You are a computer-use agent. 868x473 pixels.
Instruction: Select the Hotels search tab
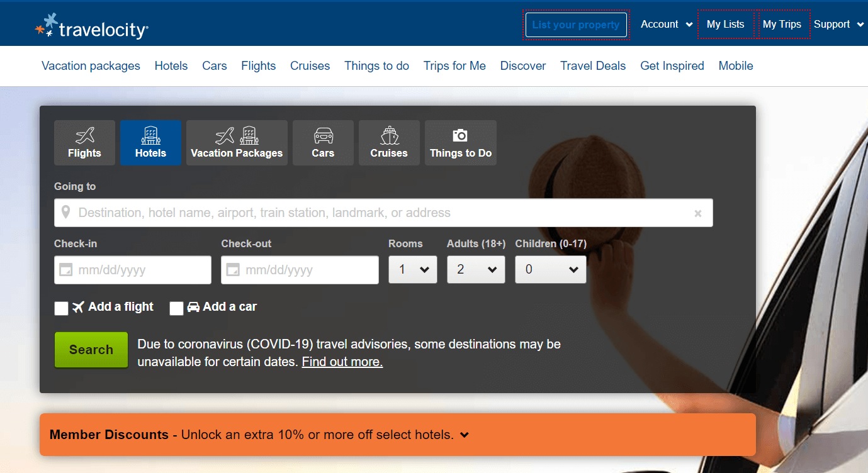[150, 143]
